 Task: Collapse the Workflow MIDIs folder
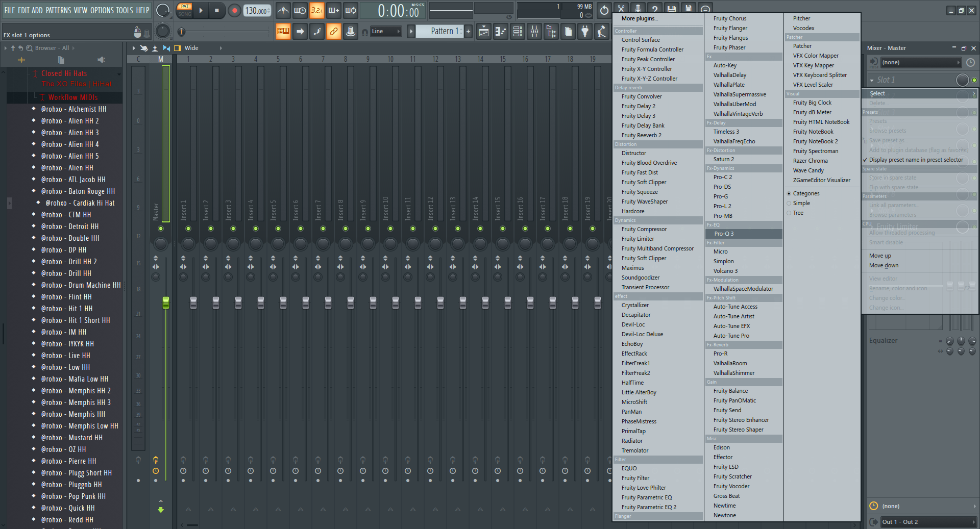[72, 97]
